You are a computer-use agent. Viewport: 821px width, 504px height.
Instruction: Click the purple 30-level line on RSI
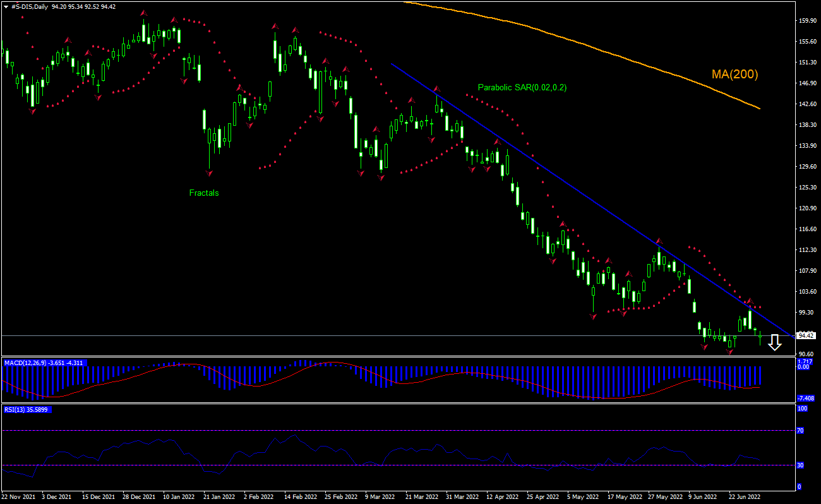click(379, 466)
